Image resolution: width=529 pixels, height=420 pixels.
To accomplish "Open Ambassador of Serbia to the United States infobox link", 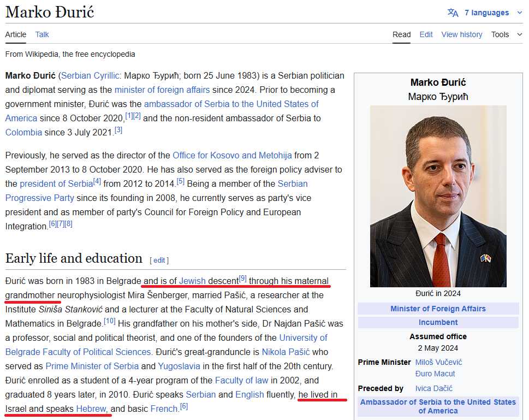I will pos(438,406).
